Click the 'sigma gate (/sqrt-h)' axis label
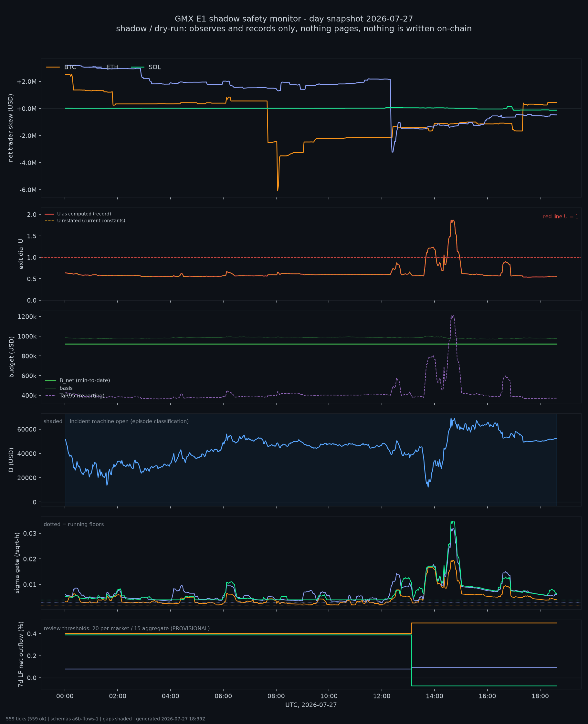 click(17, 563)
